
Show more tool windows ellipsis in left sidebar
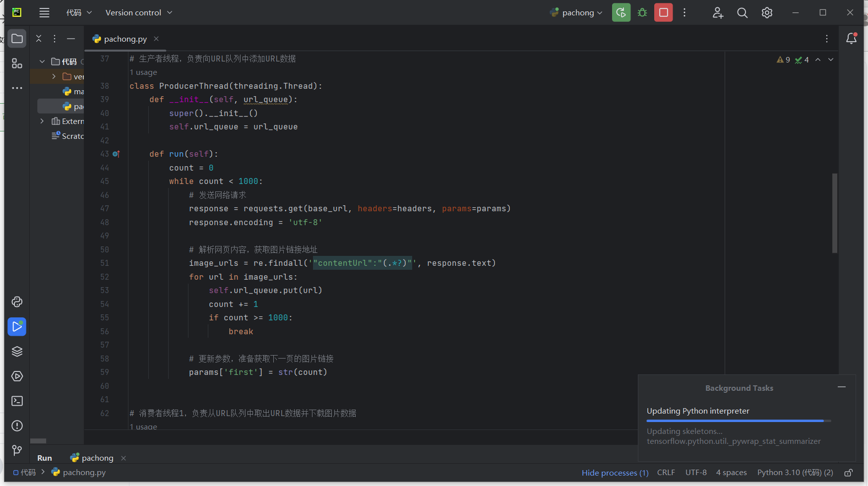pos(17,88)
